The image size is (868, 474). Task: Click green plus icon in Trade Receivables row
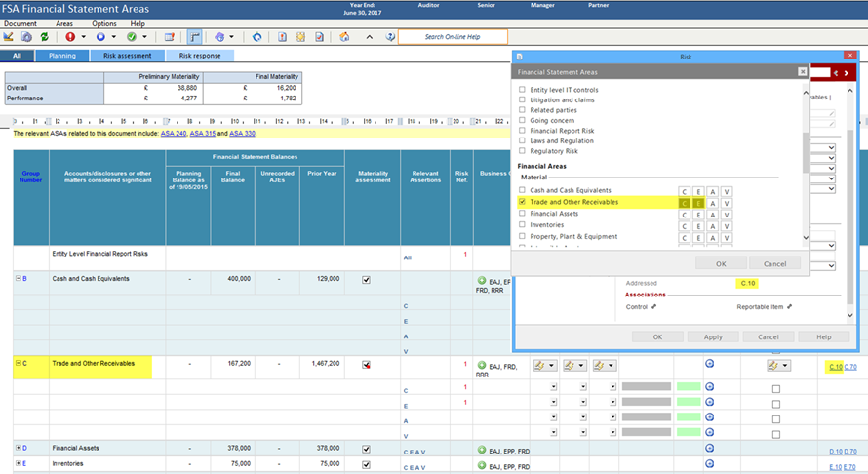[482, 365]
